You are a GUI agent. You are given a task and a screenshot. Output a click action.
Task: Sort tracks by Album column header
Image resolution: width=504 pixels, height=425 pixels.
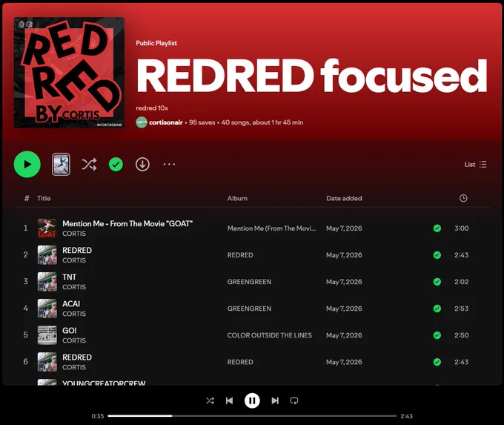(x=237, y=198)
